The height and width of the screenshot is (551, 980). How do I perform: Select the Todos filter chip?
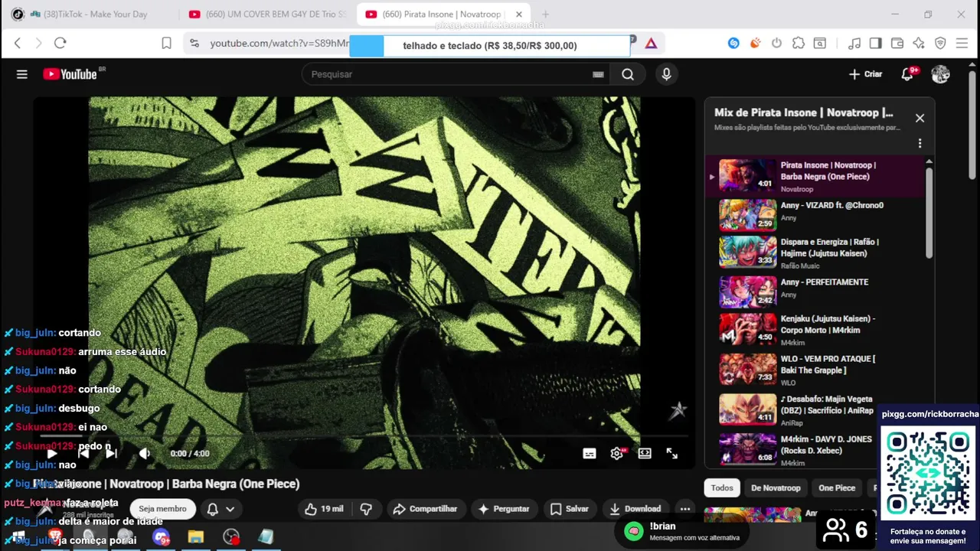[722, 487]
